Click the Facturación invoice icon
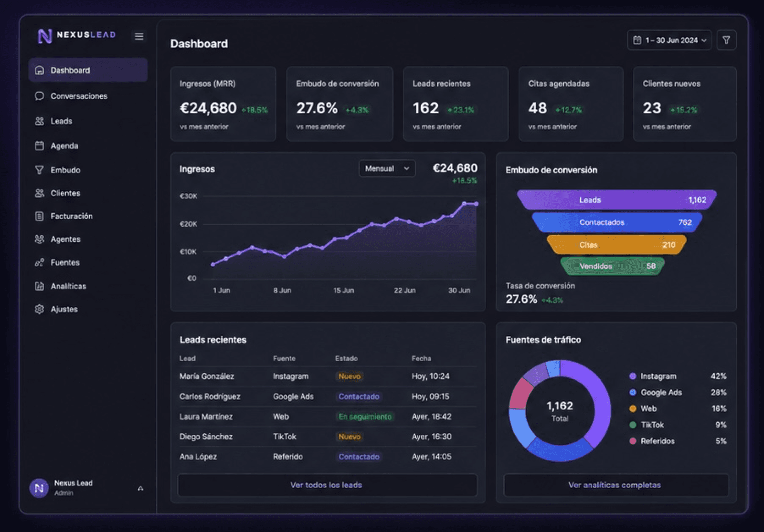764x532 pixels. point(39,216)
